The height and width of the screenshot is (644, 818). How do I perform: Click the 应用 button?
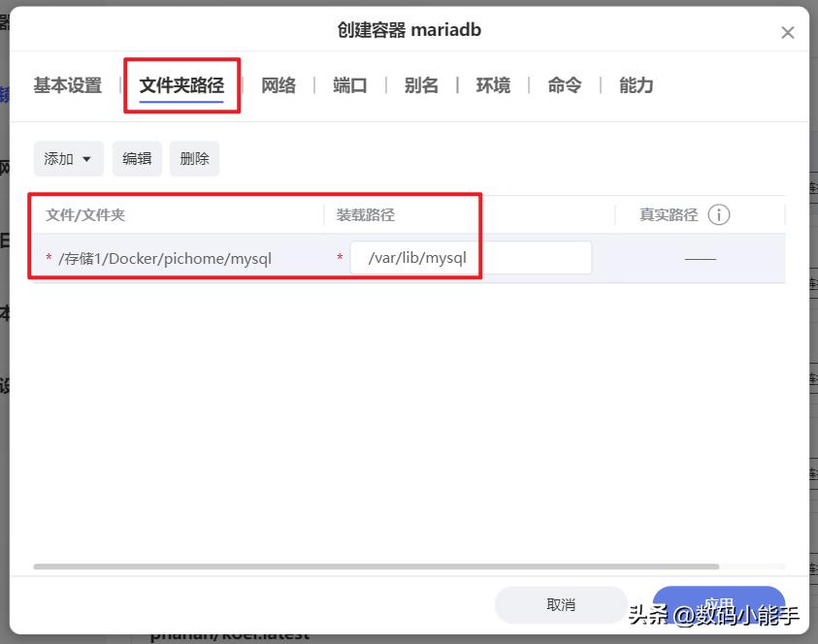(719, 605)
